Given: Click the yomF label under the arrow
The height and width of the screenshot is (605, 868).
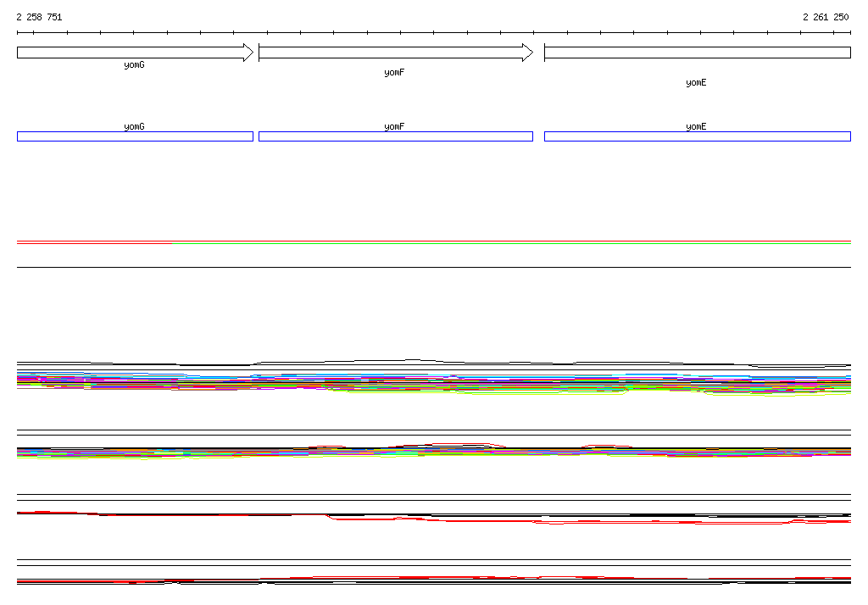Looking at the screenshot, I should point(394,73).
